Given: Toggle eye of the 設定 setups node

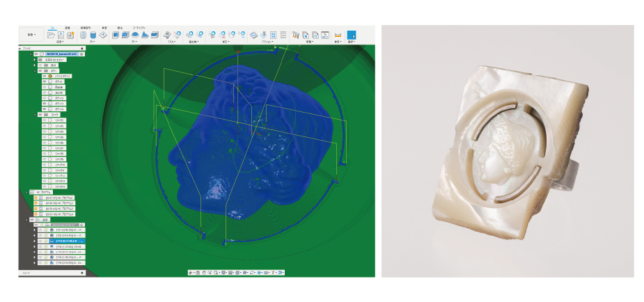Looking at the screenshot, I should (x=33, y=219).
